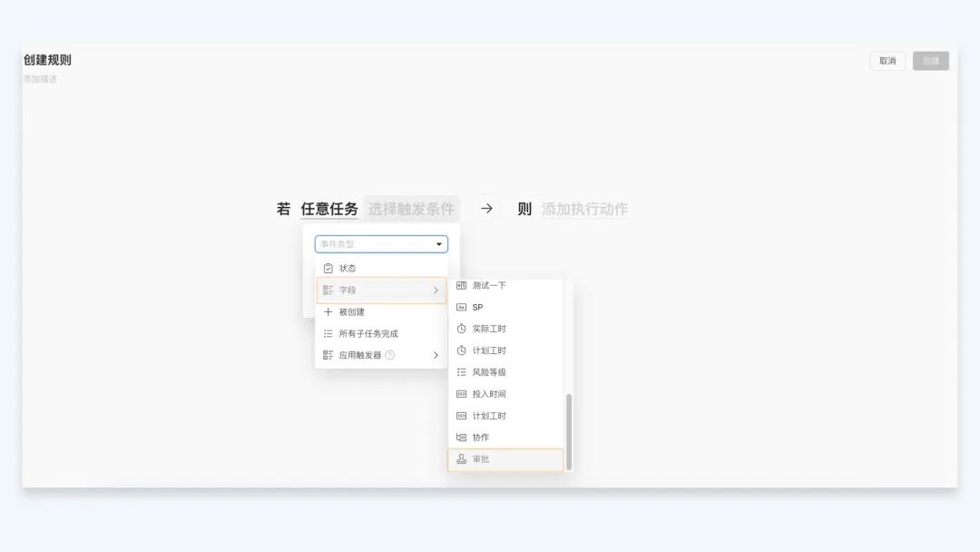
Task: Click 添加执行动作 to add an action
Action: (584, 209)
